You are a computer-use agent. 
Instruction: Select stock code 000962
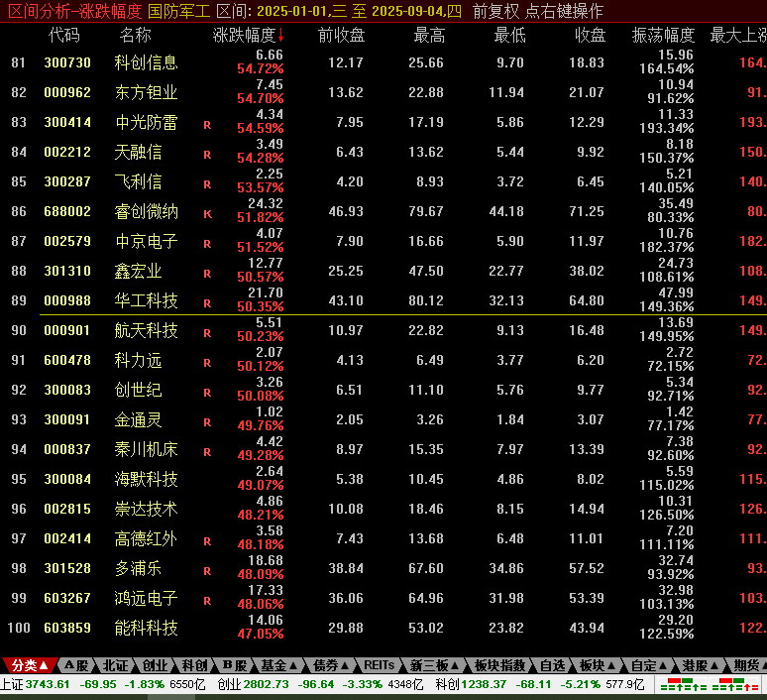point(67,92)
